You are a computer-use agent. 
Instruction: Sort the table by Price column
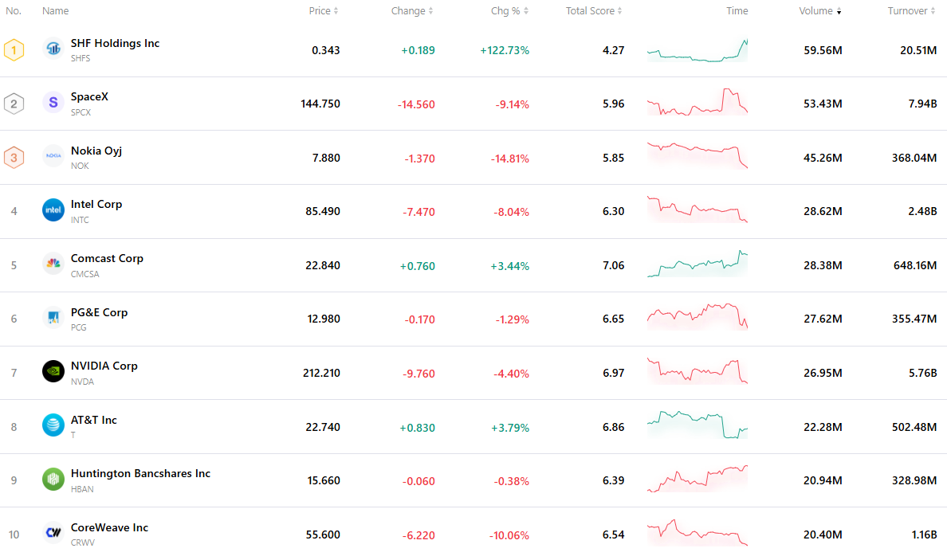point(323,11)
